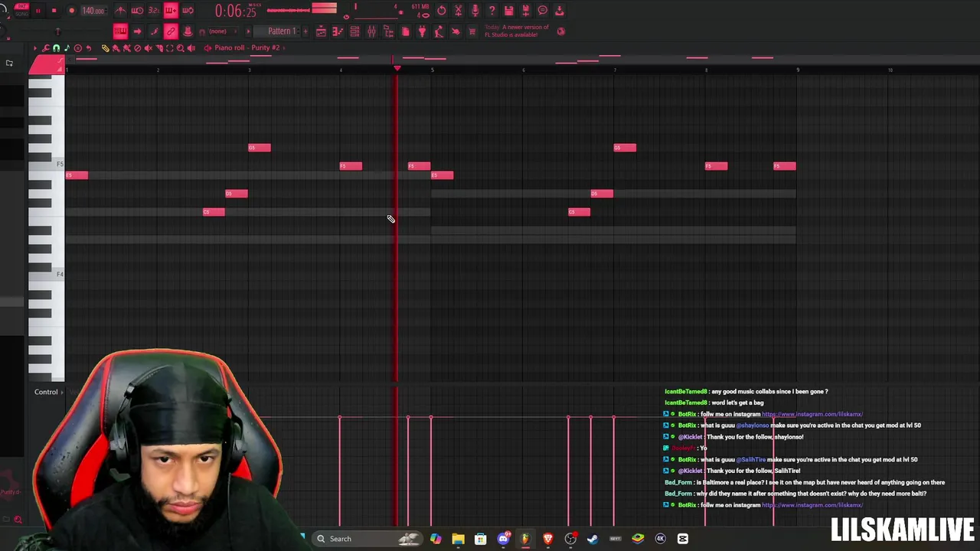Click the playhead marker on the timeline ruler
Screen dimensions: 980x551
point(397,69)
